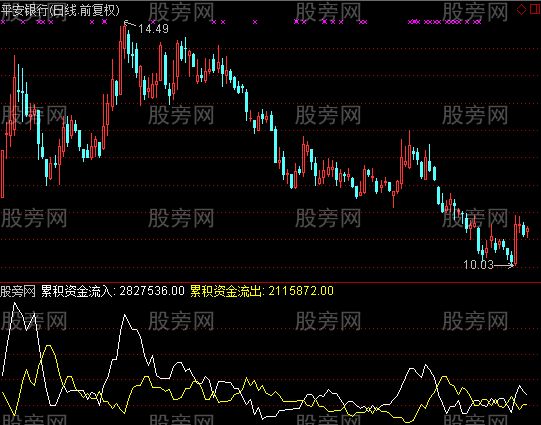The width and height of the screenshot is (541, 425).
Task: Click the 累积资金流入 indicator value label
Action: (x=113, y=291)
